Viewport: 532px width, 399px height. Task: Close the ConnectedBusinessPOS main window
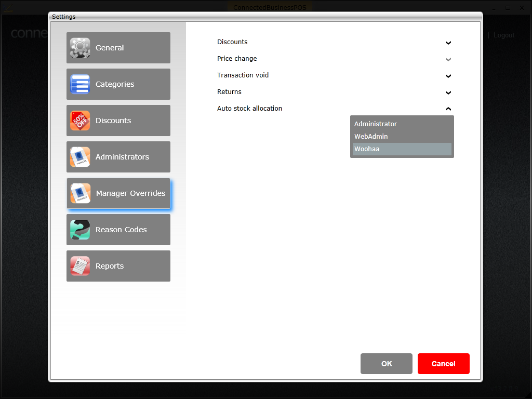pos(522,8)
